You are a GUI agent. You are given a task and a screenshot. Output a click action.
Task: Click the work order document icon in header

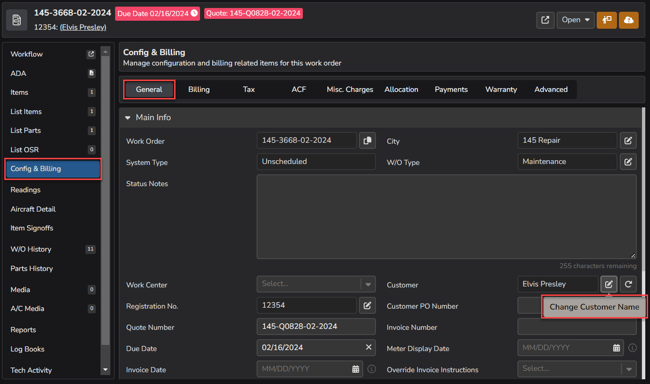[17, 19]
